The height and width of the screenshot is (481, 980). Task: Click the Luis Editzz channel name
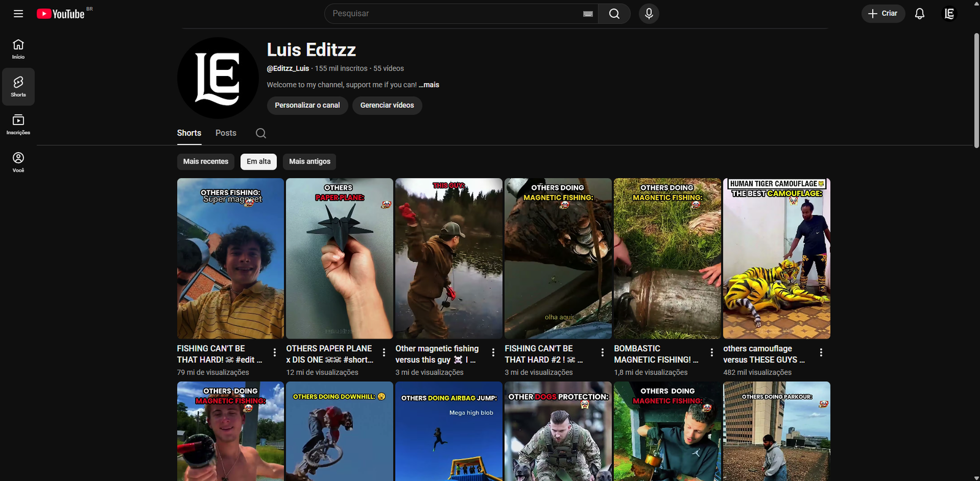click(x=311, y=50)
